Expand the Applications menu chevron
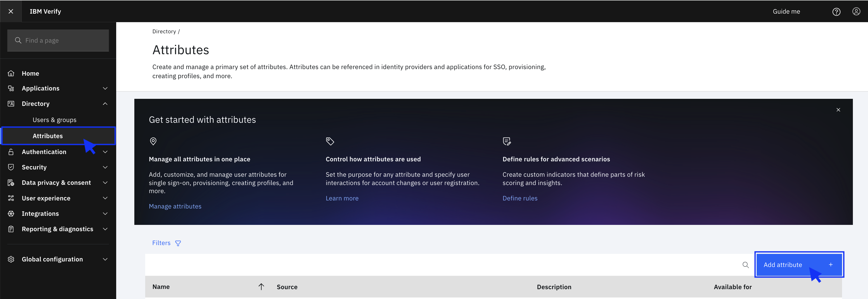 tap(105, 88)
